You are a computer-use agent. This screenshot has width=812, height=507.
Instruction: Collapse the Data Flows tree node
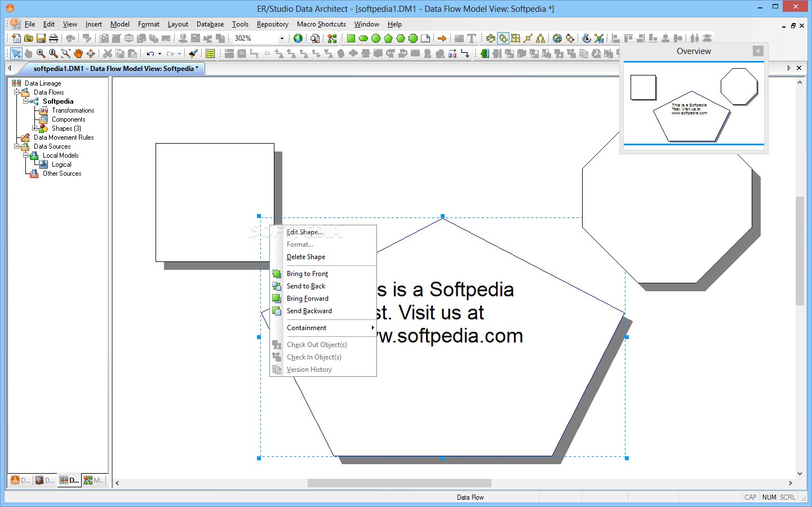click(x=17, y=92)
